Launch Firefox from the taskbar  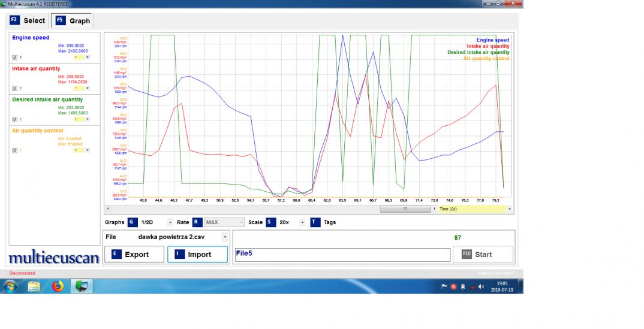(x=58, y=286)
